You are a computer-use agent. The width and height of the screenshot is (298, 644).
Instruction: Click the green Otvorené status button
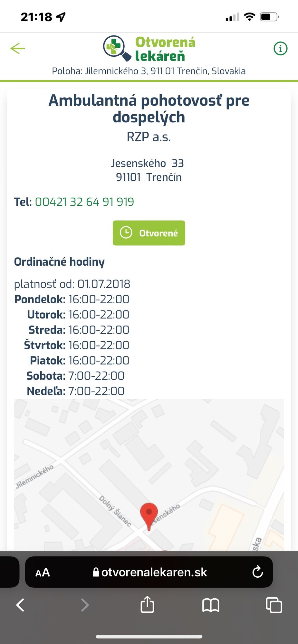[149, 233]
